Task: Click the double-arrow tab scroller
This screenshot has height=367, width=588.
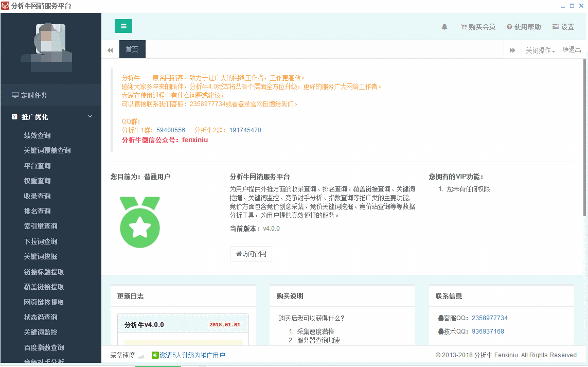Action: click(109, 49)
